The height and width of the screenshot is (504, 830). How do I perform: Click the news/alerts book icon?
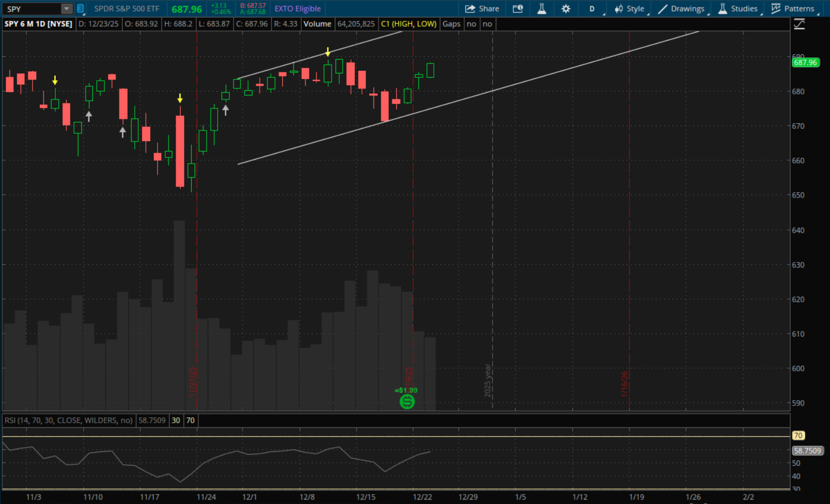click(518, 9)
